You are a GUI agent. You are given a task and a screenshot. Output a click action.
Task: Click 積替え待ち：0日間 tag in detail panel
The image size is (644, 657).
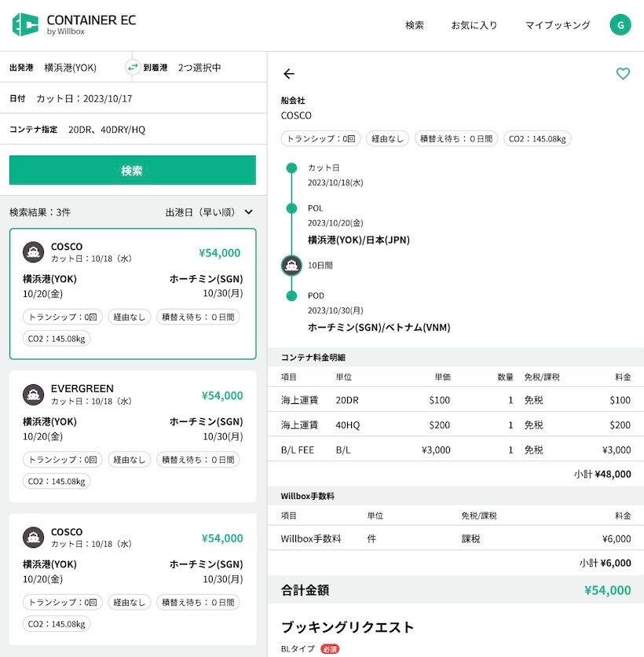[x=456, y=138]
